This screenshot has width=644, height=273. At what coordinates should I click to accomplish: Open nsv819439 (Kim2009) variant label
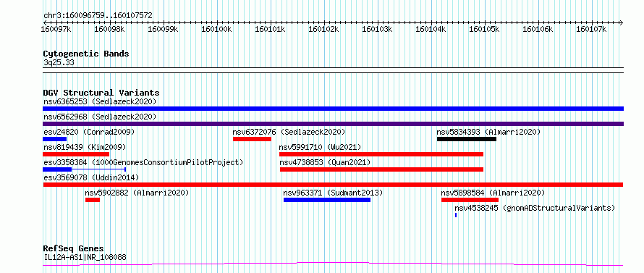(85, 147)
